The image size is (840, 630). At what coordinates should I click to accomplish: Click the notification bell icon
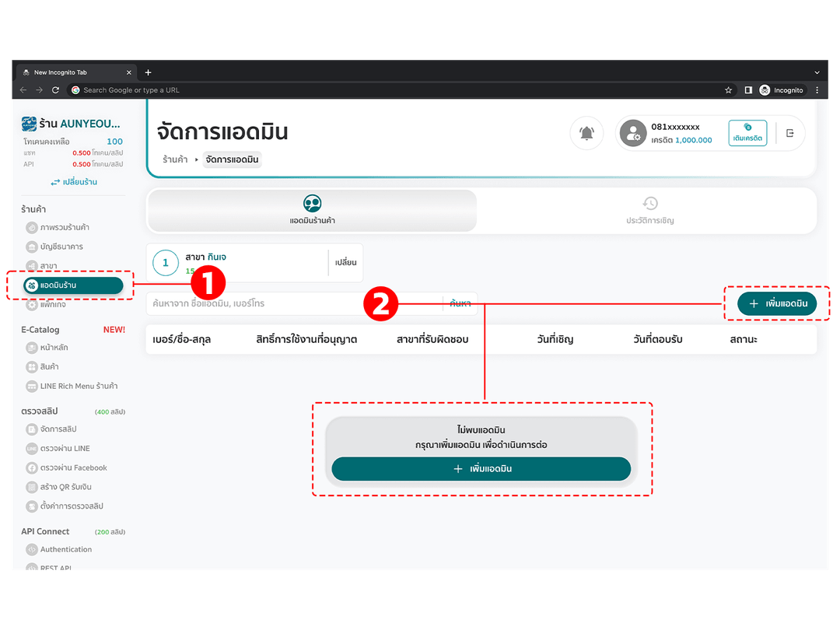(x=586, y=133)
